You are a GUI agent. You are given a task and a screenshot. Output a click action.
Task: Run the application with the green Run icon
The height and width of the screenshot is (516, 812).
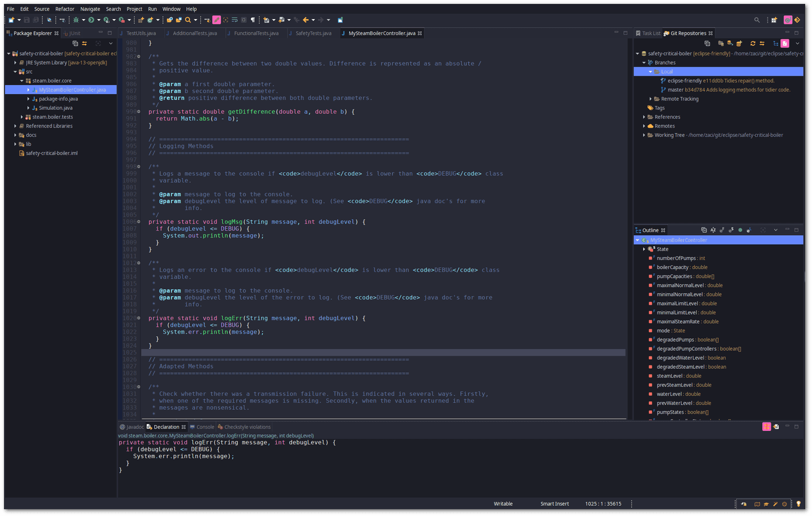click(91, 19)
